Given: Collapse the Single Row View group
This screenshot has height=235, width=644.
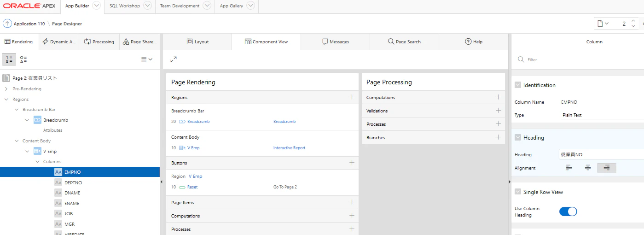Looking at the screenshot, I should click(518, 192).
